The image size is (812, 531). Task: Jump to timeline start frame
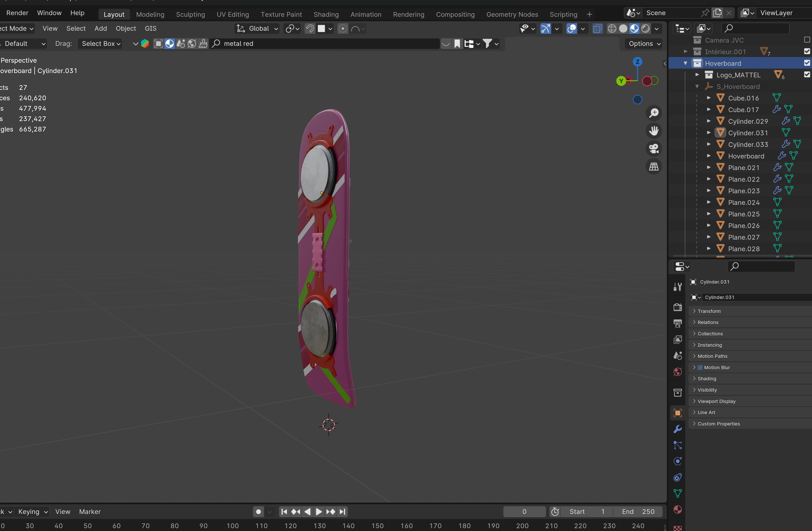[x=284, y=512]
